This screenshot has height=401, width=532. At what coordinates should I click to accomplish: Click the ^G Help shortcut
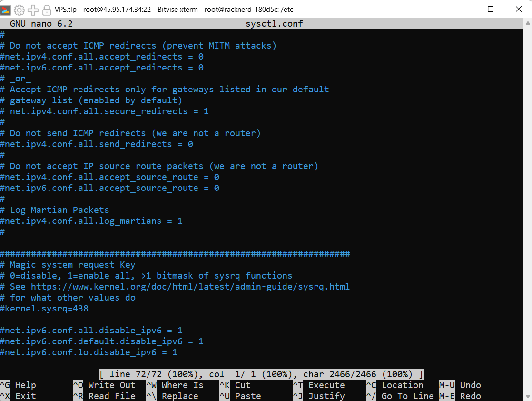tap(18, 385)
